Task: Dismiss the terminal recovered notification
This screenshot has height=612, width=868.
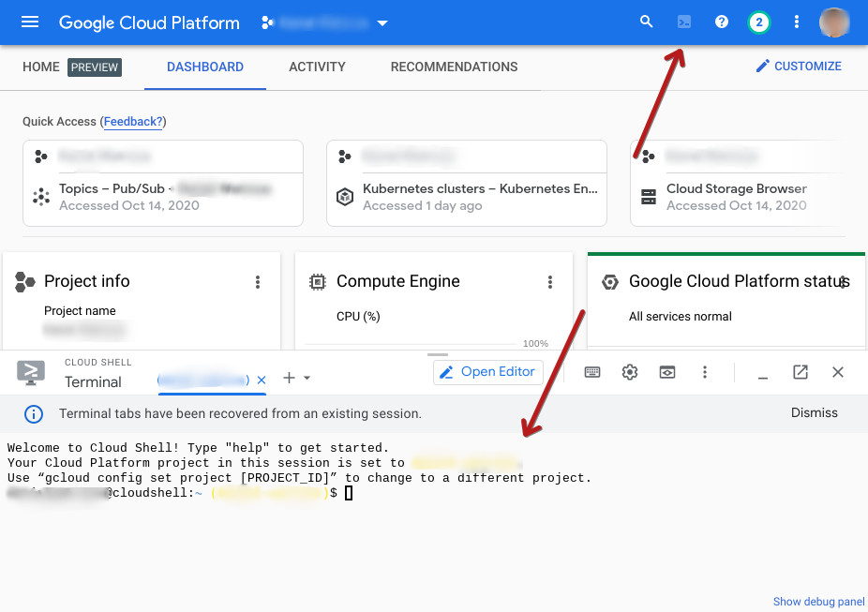Action: point(814,413)
